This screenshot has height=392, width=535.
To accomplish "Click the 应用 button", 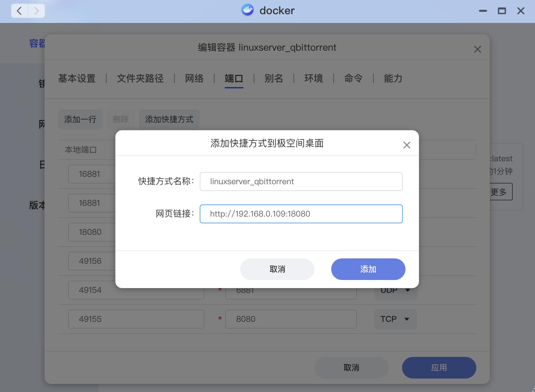I will click(439, 368).
